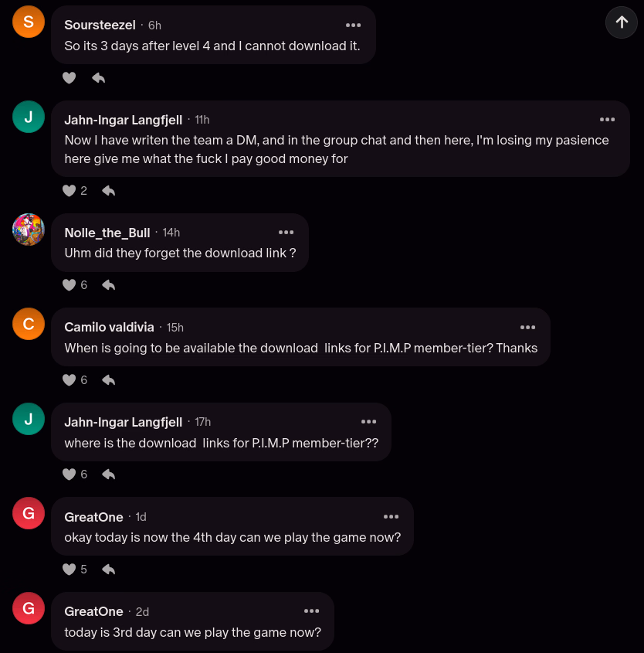The height and width of the screenshot is (653, 644).
Task: Open three-dot menu on 11h Jahn-Ingar comment
Action: 607,119
